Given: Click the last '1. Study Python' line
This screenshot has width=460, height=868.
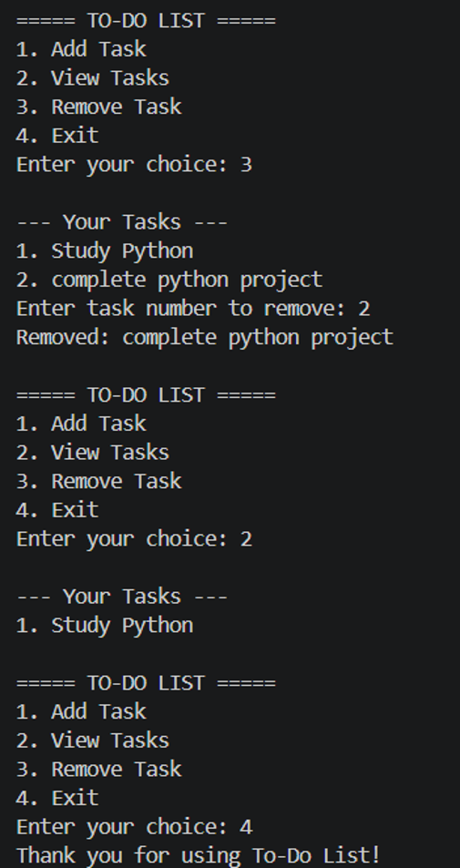Looking at the screenshot, I should [x=105, y=625].
